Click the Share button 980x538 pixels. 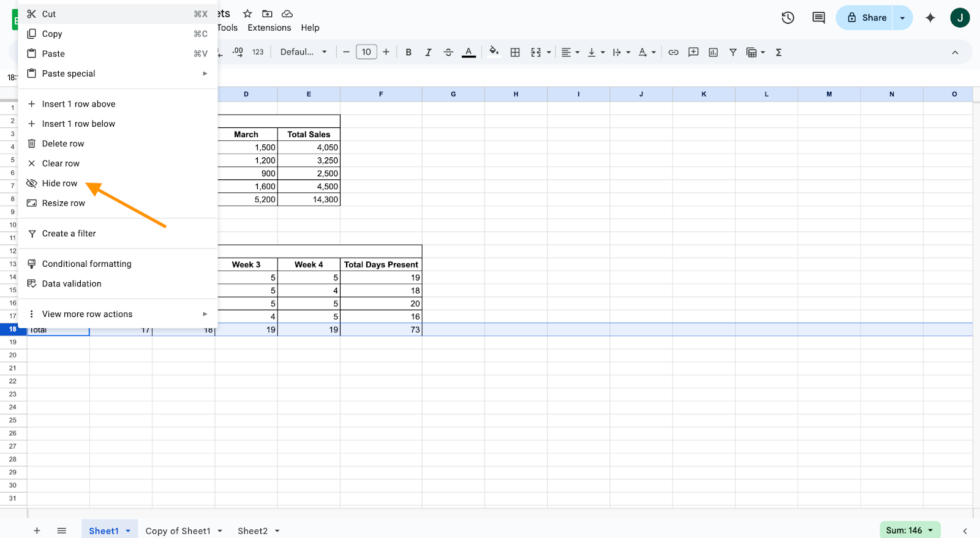865,18
